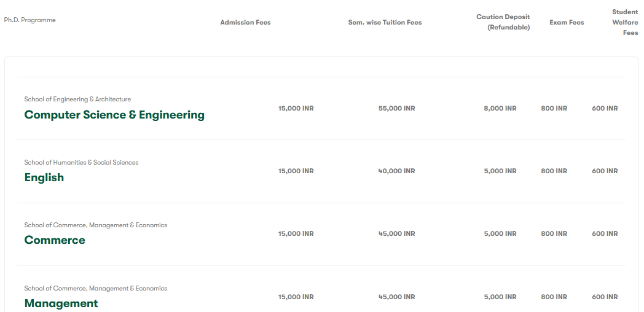Screen dimensions: 644x312
Task: Select School of Engineering & Architecture label
Action: [x=77, y=99]
